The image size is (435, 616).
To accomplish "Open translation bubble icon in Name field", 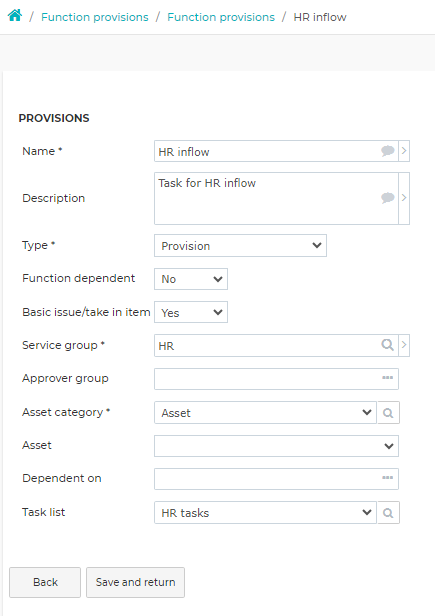I will [387, 151].
